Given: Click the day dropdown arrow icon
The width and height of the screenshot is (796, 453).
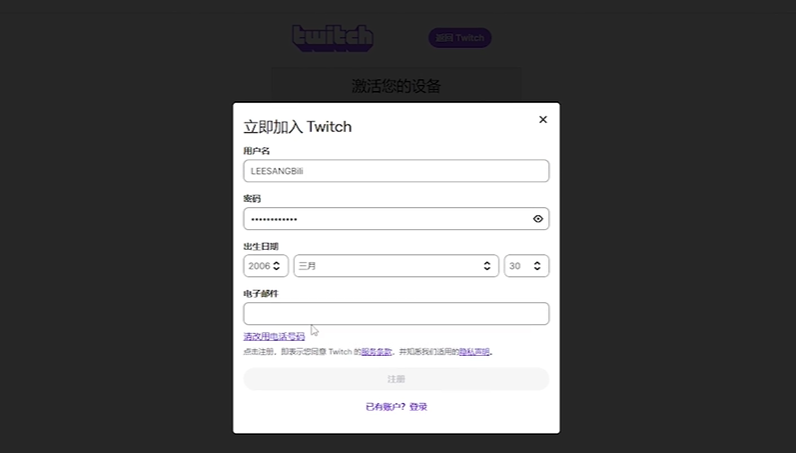Looking at the screenshot, I should click(x=538, y=266).
